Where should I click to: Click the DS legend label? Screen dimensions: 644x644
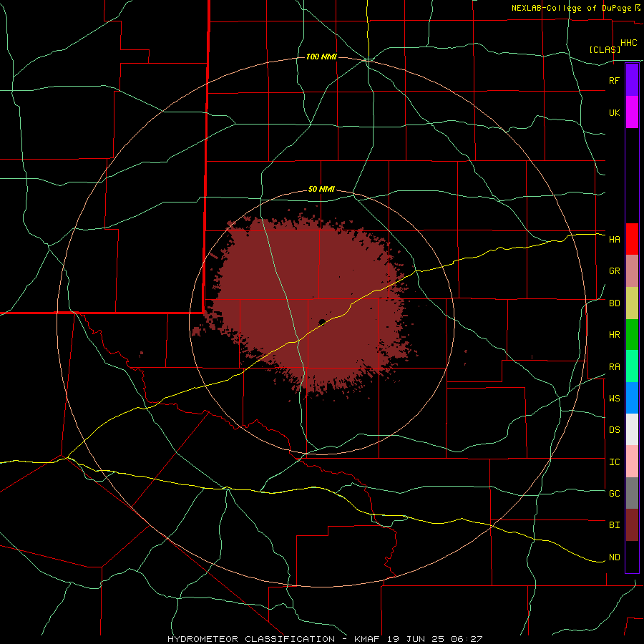pos(614,430)
